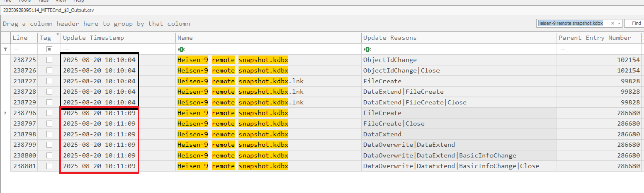Select the FileCreate cell of line 238727
Image resolution: width=644 pixels, height=193 pixels.
point(382,81)
